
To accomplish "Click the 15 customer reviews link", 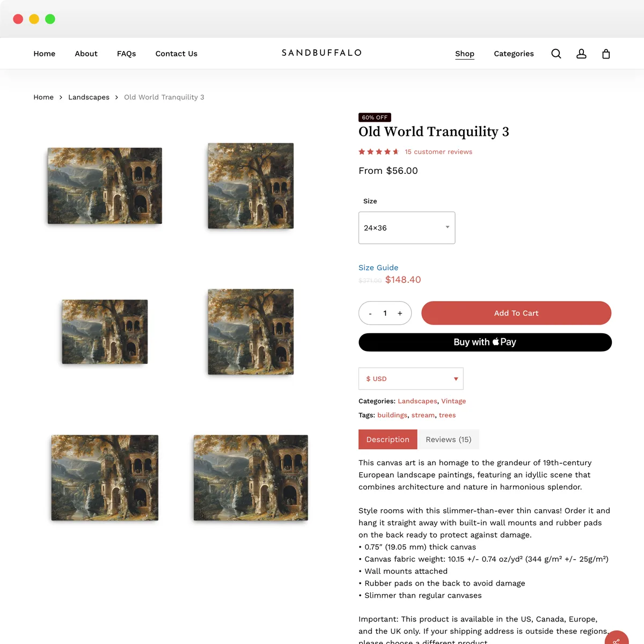I will pos(438,152).
